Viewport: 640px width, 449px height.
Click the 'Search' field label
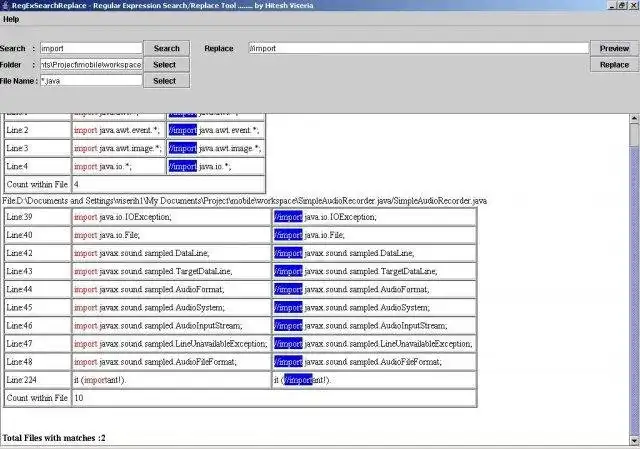coord(13,48)
